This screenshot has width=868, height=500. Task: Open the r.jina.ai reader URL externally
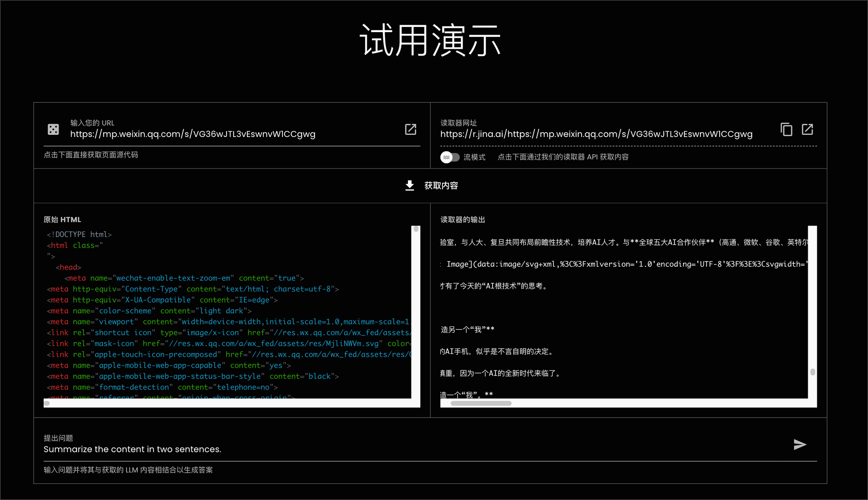pyautogui.click(x=807, y=129)
